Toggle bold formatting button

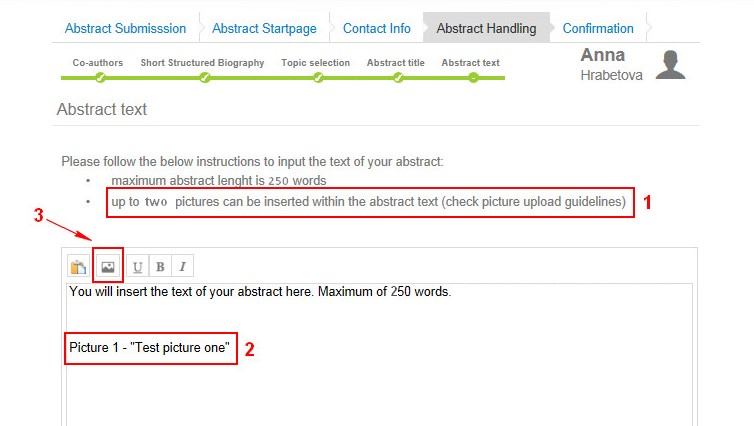coord(160,266)
